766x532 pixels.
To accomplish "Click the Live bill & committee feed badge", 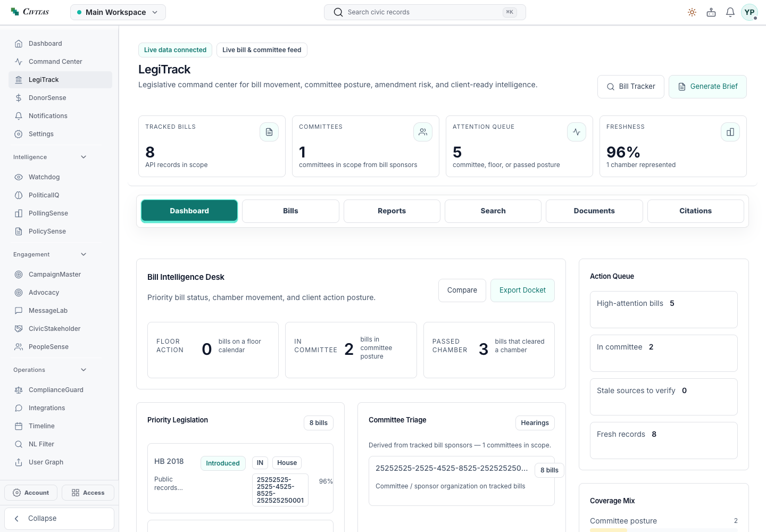I will point(262,50).
